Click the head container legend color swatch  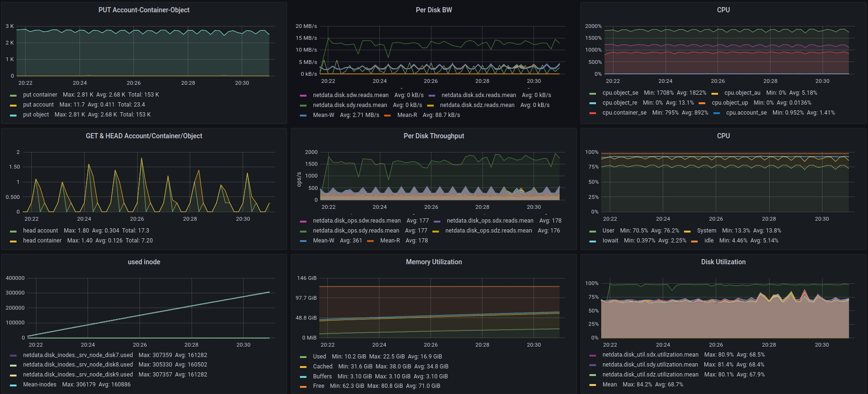13,241
